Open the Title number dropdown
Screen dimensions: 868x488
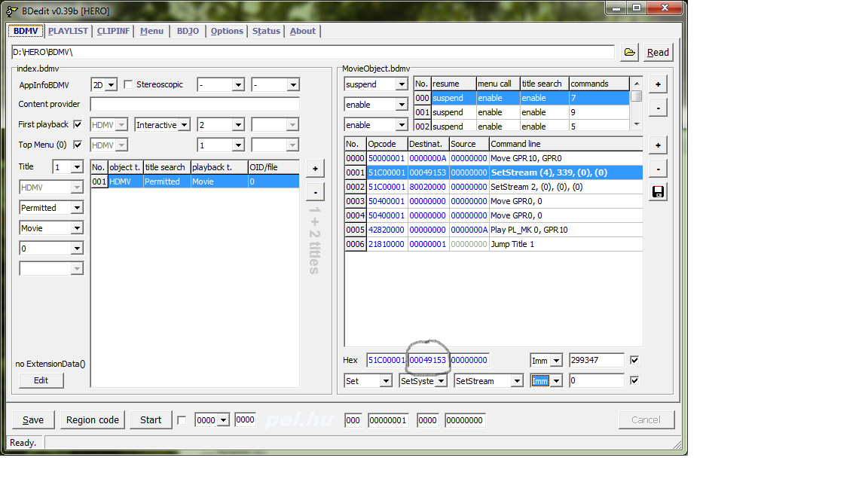(77, 167)
